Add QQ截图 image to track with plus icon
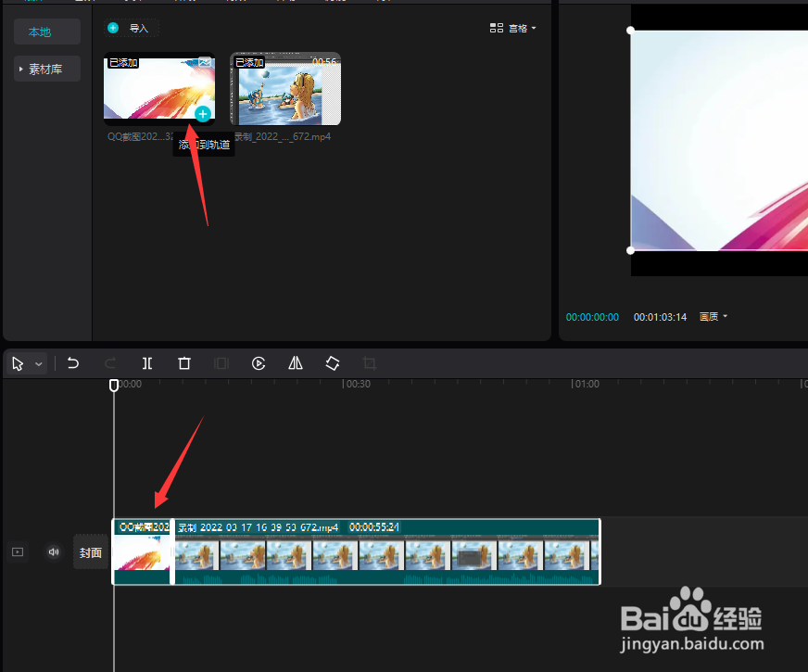The height and width of the screenshot is (672, 808). click(x=203, y=114)
